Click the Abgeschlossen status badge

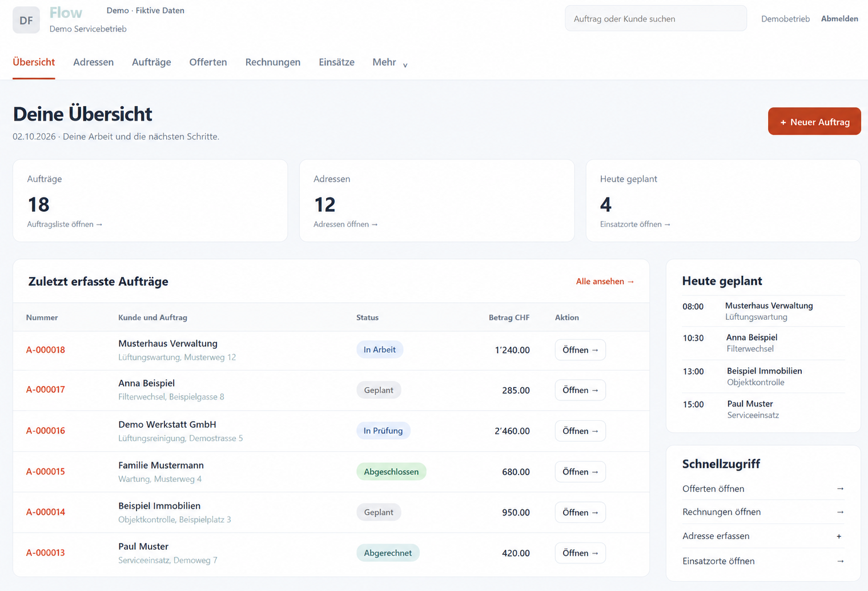click(x=391, y=472)
